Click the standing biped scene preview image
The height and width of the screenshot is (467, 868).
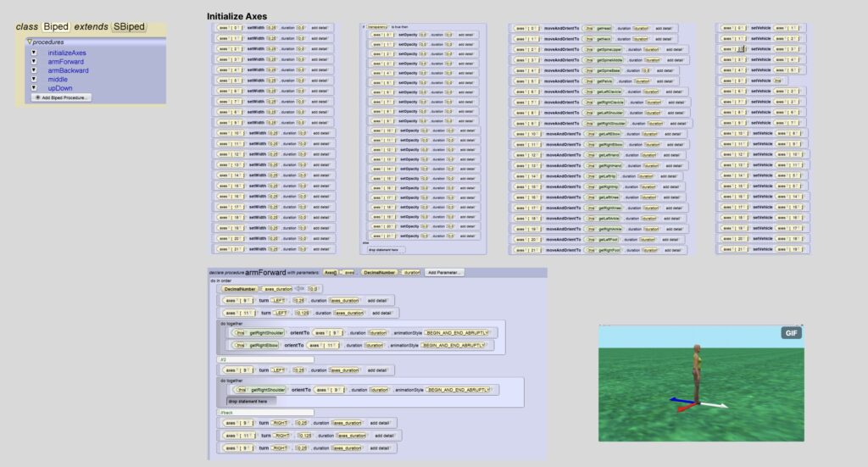[701, 383]
